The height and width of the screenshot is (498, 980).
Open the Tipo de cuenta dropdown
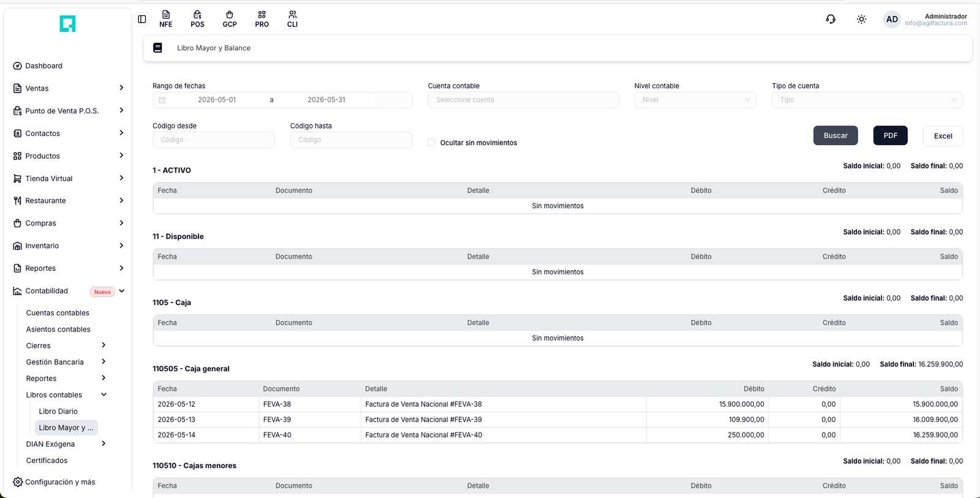pos(867,100)
